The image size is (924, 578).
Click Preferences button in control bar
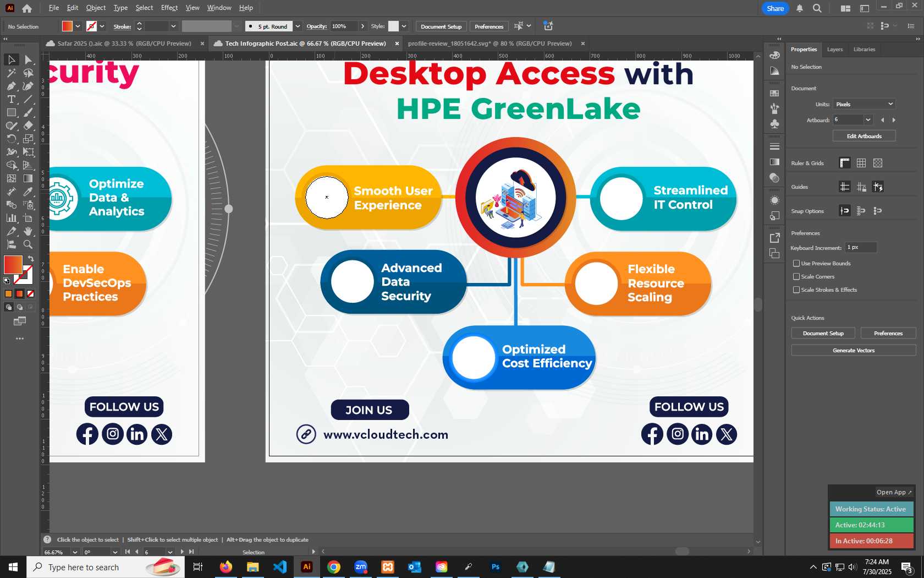click(489, 26)
